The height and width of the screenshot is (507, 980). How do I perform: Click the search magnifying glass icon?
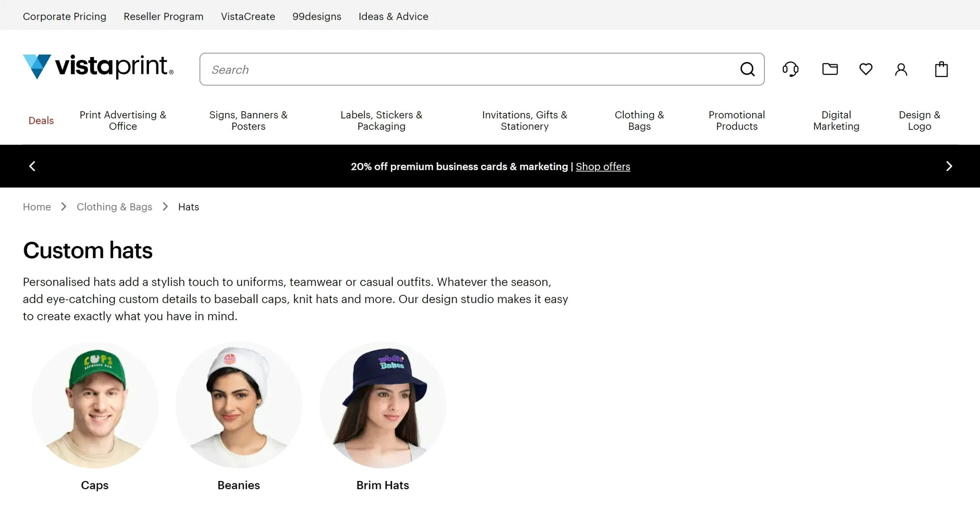tap(748, 69)
